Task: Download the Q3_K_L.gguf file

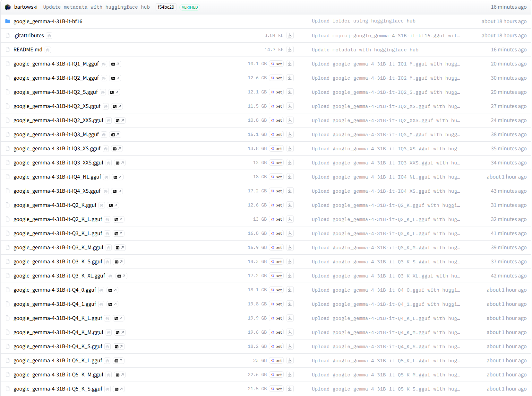Action: (290, 233)
